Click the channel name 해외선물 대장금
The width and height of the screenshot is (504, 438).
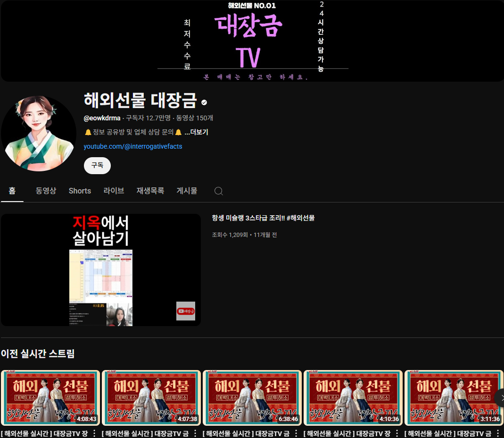tap(140, 100)
